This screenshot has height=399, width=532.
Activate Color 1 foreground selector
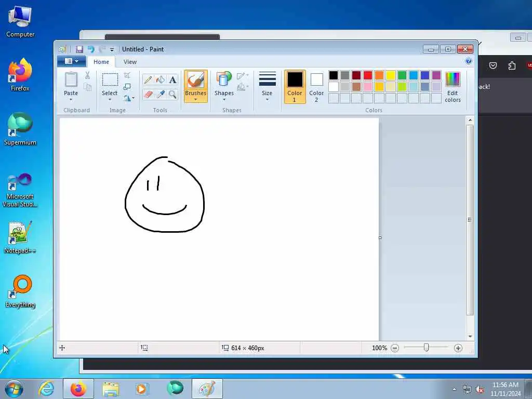point(295,87)
